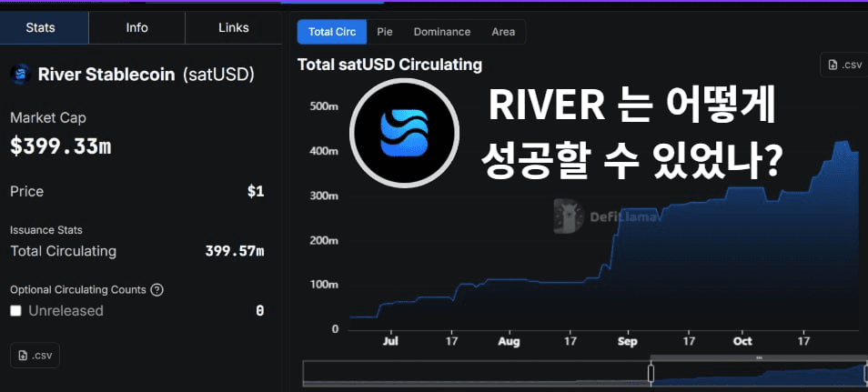
Task: Open the Links tab
Action: pos(233,27)
